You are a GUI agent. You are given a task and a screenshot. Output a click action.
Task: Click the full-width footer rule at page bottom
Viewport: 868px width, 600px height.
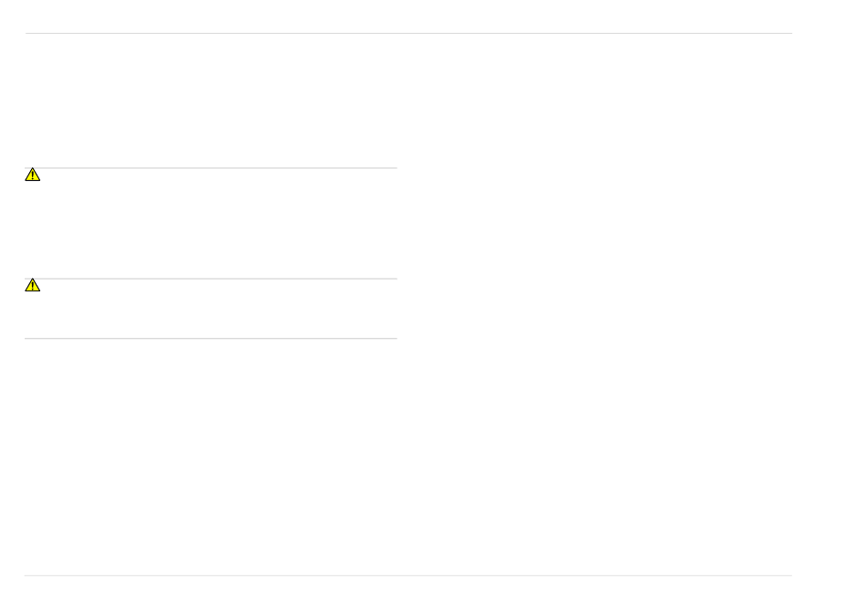coord(408,575)
